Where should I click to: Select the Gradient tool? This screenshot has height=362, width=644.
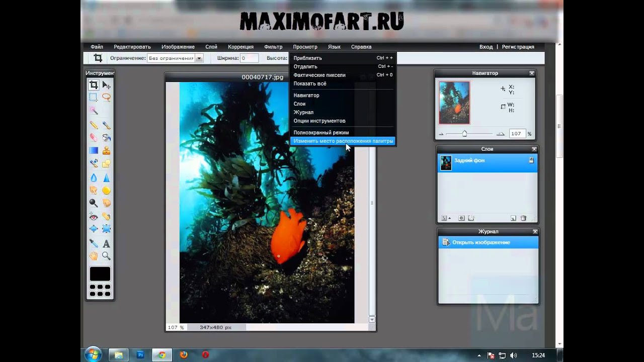[94, 150]
